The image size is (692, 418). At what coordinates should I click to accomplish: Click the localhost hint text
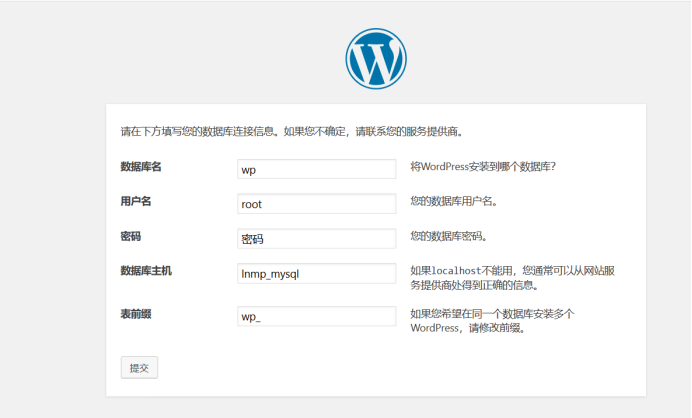512,278
